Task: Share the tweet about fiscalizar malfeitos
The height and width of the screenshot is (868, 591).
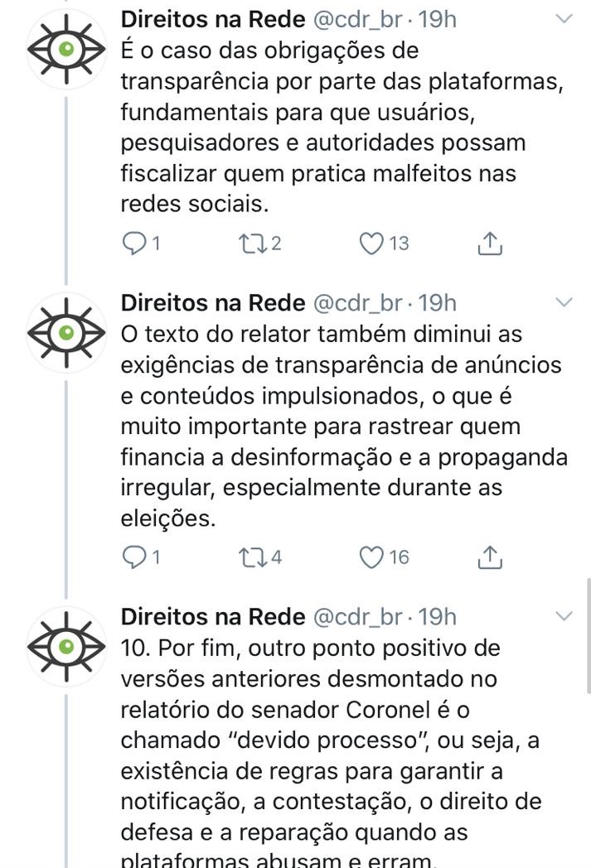Action: click(x=490, y=244)
